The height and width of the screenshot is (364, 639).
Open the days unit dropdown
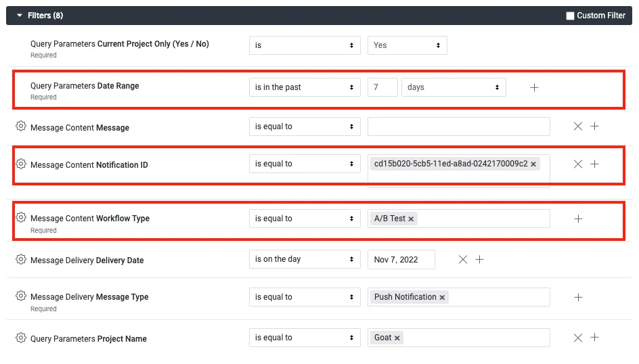pyautogui.click(x=453, y=87)
